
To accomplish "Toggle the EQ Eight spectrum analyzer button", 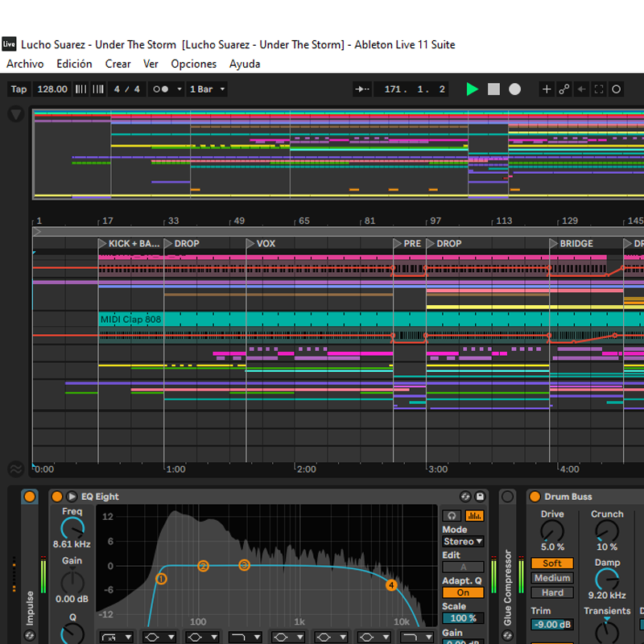I will pyautogui.click(x=474, y=515).
